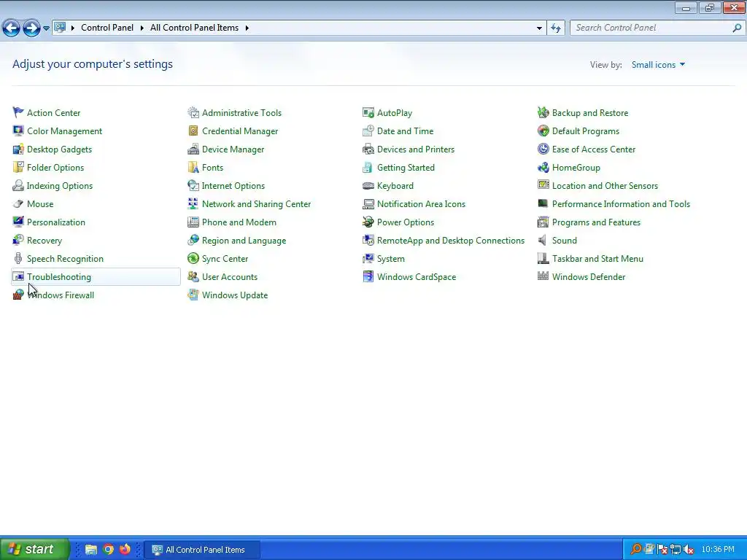Screen dimensions: 747x560
Task: Click the Desktop Gadgets icon
Action: [x=18, y=149]
